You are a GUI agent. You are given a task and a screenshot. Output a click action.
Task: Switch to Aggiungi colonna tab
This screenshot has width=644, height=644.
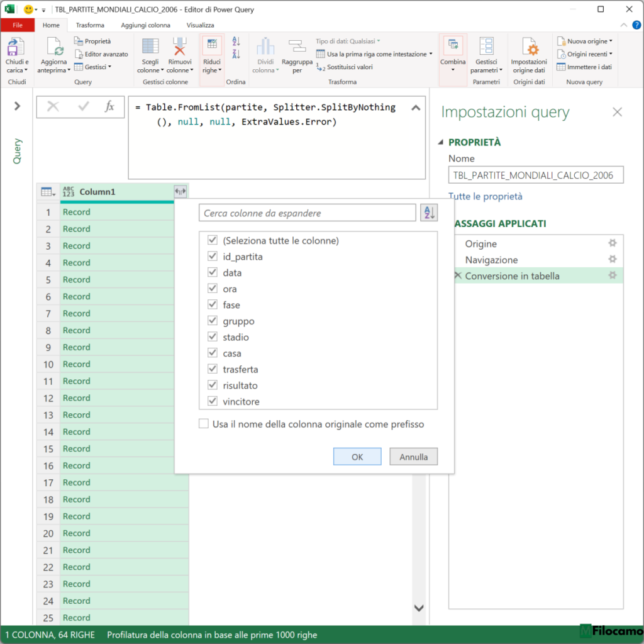145,25
